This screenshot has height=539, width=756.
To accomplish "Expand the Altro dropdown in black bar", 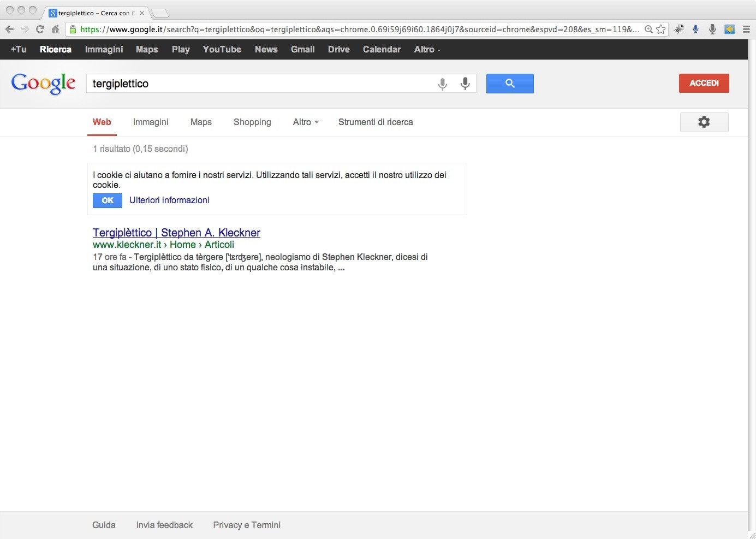I will [x=427, y=49].
